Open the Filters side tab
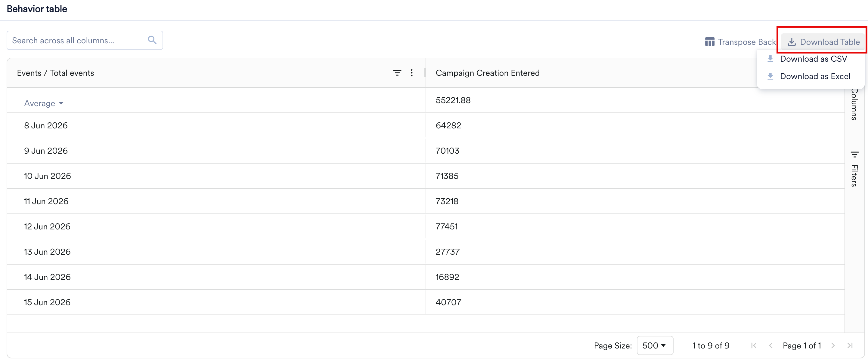Image resolution: width=868 pixels, height=362 pixels. 854,169
